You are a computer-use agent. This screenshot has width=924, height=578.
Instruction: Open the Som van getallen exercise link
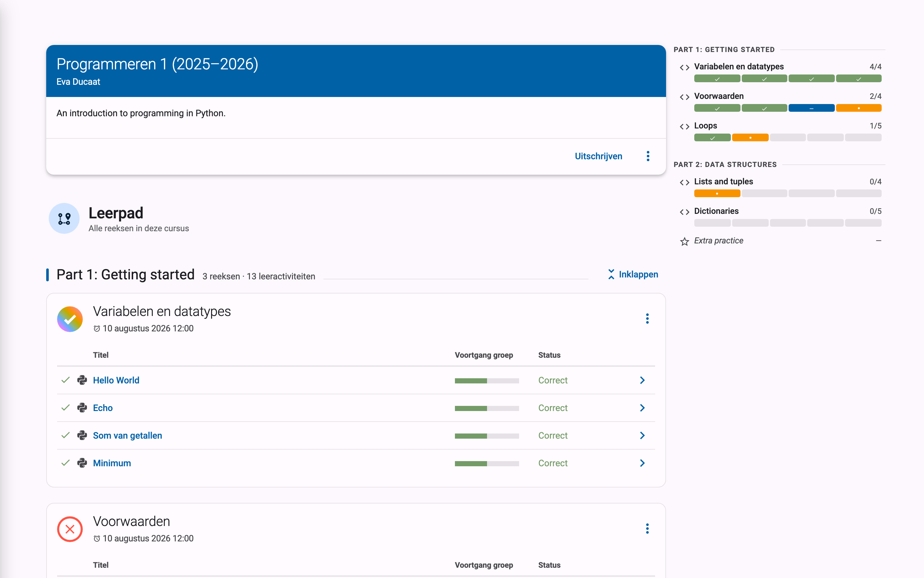[x=127, y=435]
